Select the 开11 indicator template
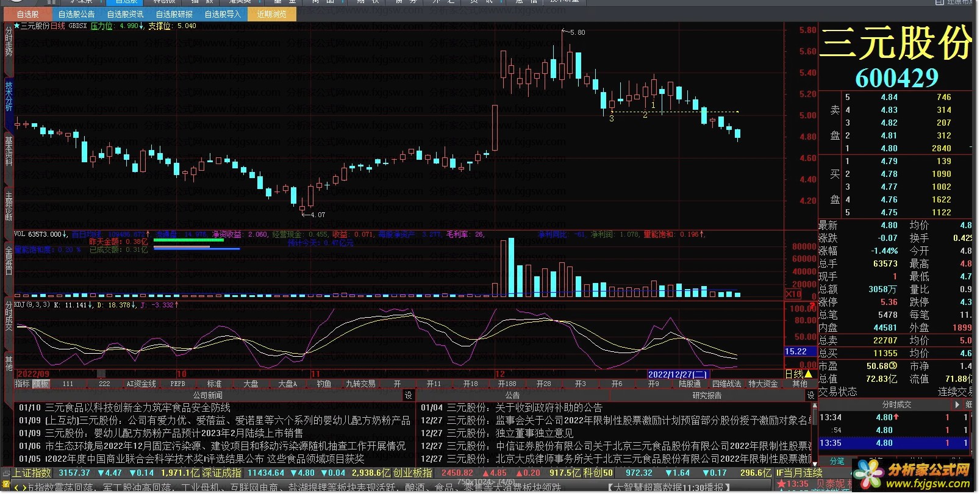980x494 pixels. [x=434, y=384]
